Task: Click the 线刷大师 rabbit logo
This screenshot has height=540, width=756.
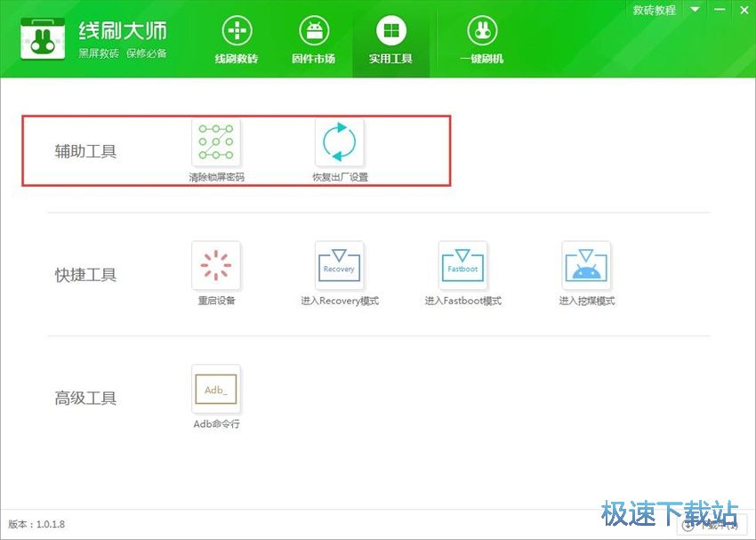Action: tap(43, 39)
